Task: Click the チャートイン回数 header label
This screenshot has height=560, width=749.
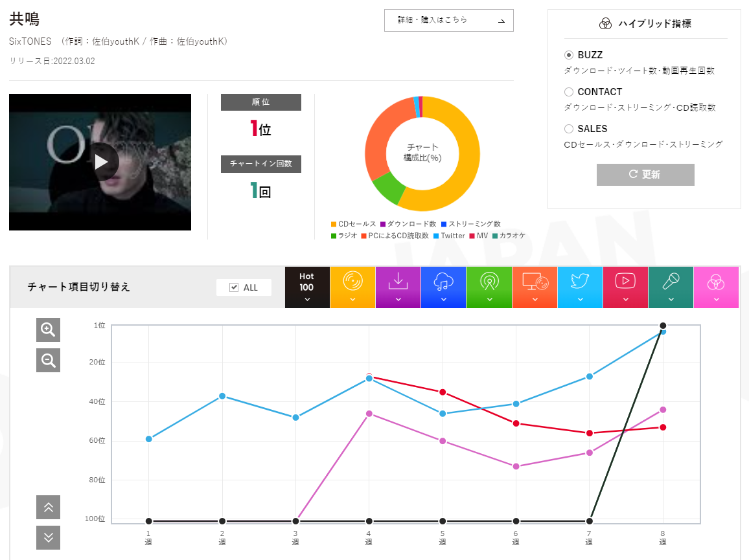Action: [261, 164]
